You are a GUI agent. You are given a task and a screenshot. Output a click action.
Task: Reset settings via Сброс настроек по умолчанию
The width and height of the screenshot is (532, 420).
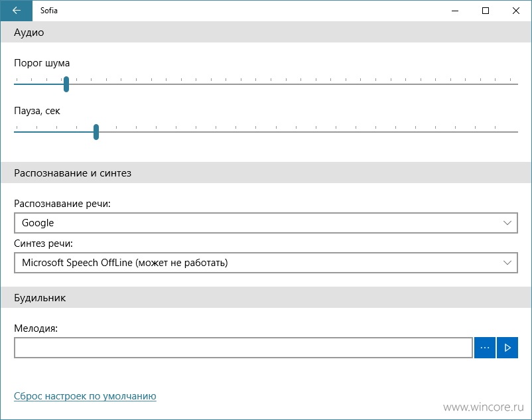[85, 396]
